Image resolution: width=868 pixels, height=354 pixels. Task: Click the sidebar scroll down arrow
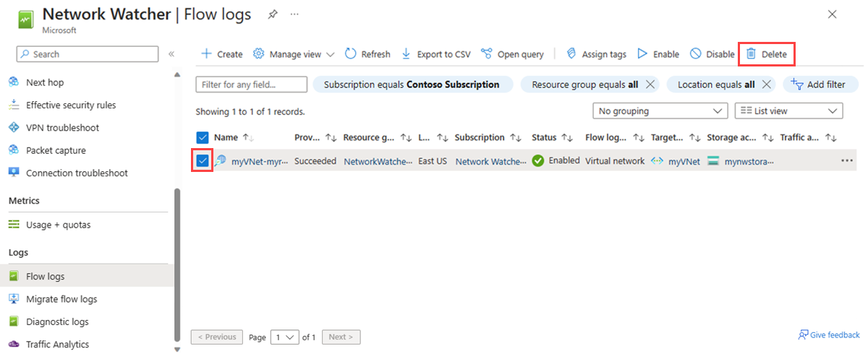(x=178, y=350)
